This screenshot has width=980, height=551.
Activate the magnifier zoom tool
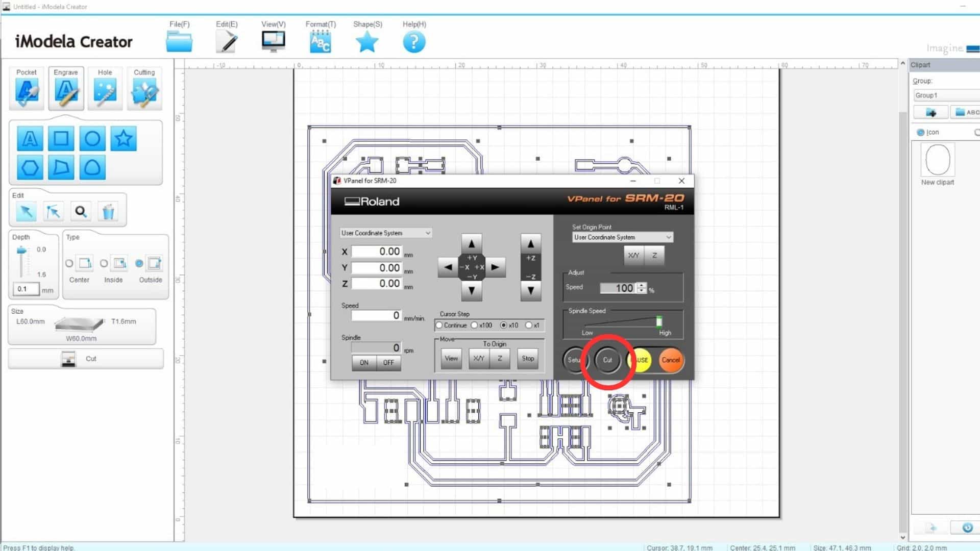coord(81,211)
